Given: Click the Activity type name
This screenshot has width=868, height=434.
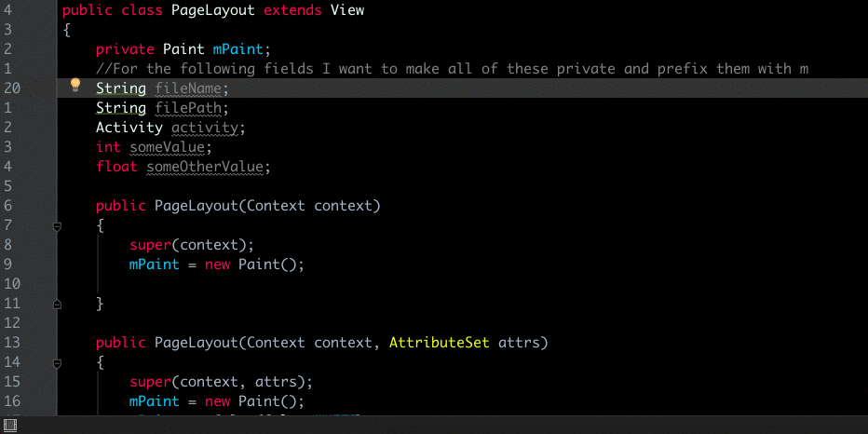Looking at the screenshot, I should pyautogui.click(x=129, y=128).
